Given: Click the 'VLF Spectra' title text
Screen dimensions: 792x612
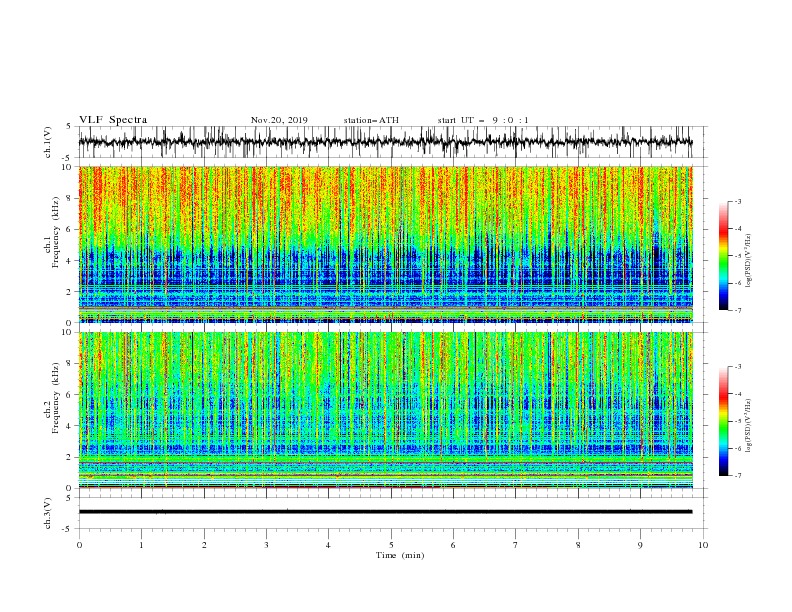Looking at the screenshot, I should (x=113, y=120).
